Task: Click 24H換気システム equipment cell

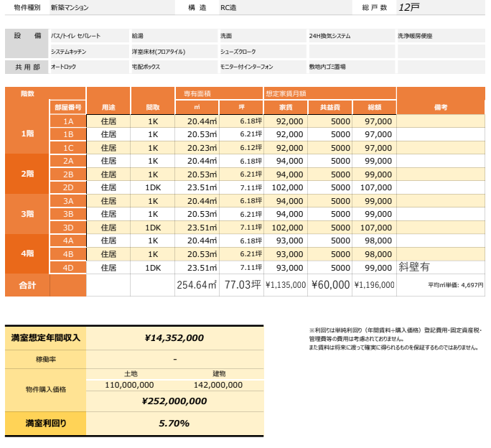Action: click(352, 36)
